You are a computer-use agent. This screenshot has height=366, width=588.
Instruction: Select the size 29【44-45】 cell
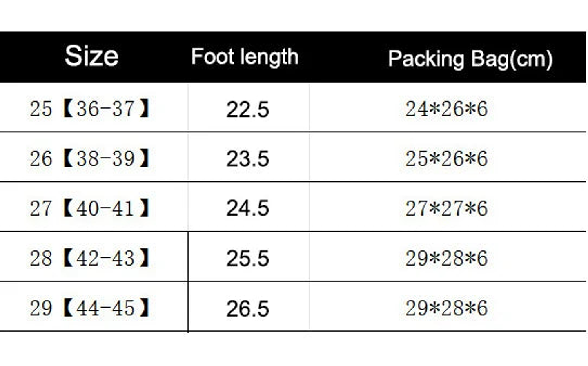click(x=90, y=308)
